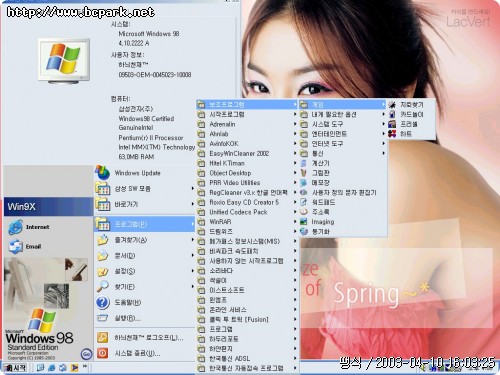Open 그림판 Paint
The height and width of the screenshot is (375, 500).
[343, 173]
